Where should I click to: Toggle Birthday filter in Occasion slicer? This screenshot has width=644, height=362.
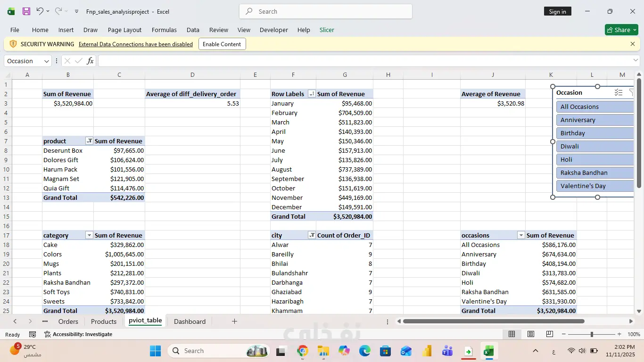[x=594, y=133]
